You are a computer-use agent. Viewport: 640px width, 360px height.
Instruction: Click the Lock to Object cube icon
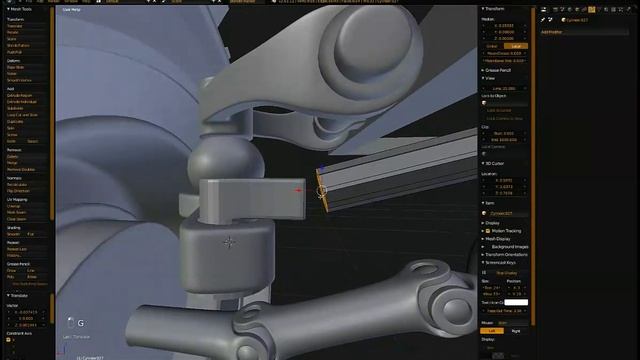[x=484, y=103]
